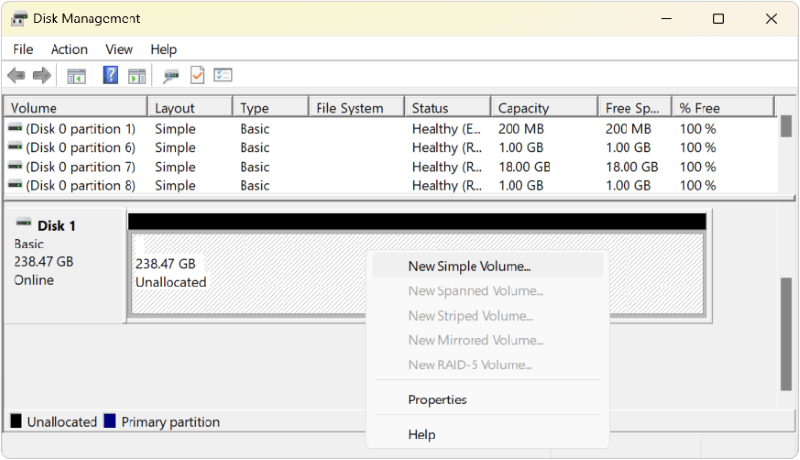Click the Show/Hide Action Pane toolbar icon

click(137, 75)
